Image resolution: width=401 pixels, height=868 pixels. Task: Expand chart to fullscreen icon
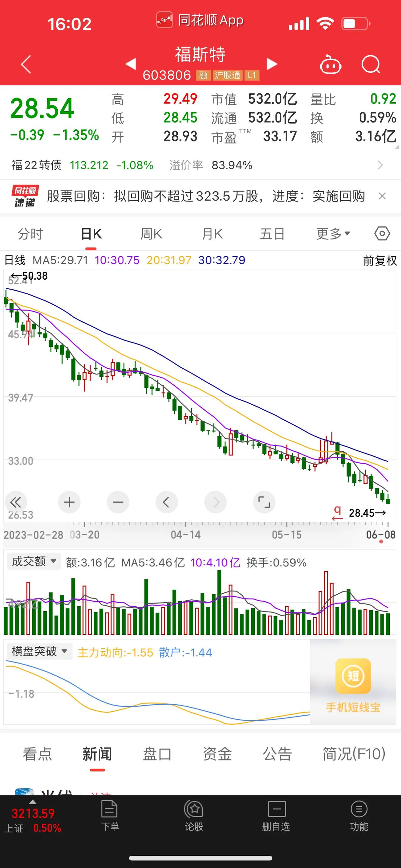[x=264, y=502]
